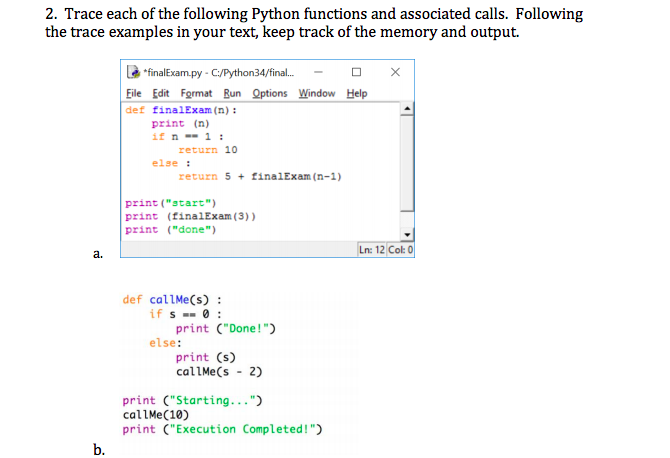Open the Options menu
The width and height of the screenshot is (670, 458).
[x=270, y=93]
